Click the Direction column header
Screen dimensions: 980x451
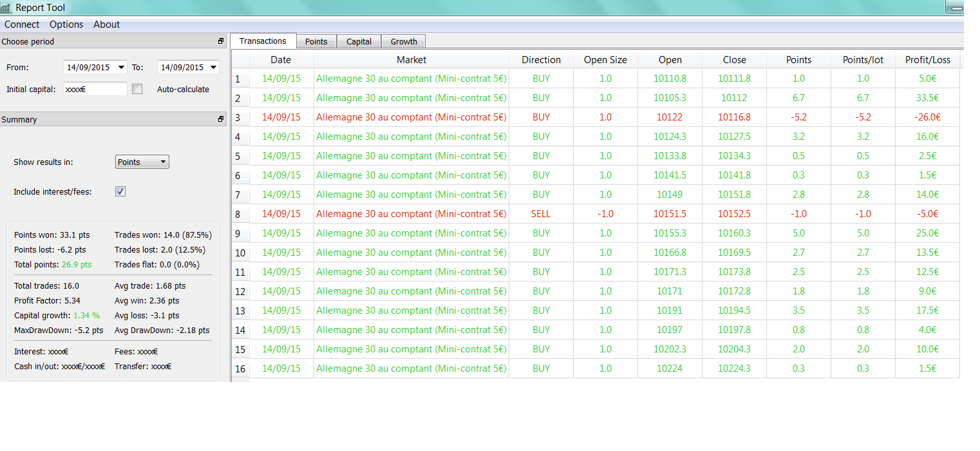541,60
